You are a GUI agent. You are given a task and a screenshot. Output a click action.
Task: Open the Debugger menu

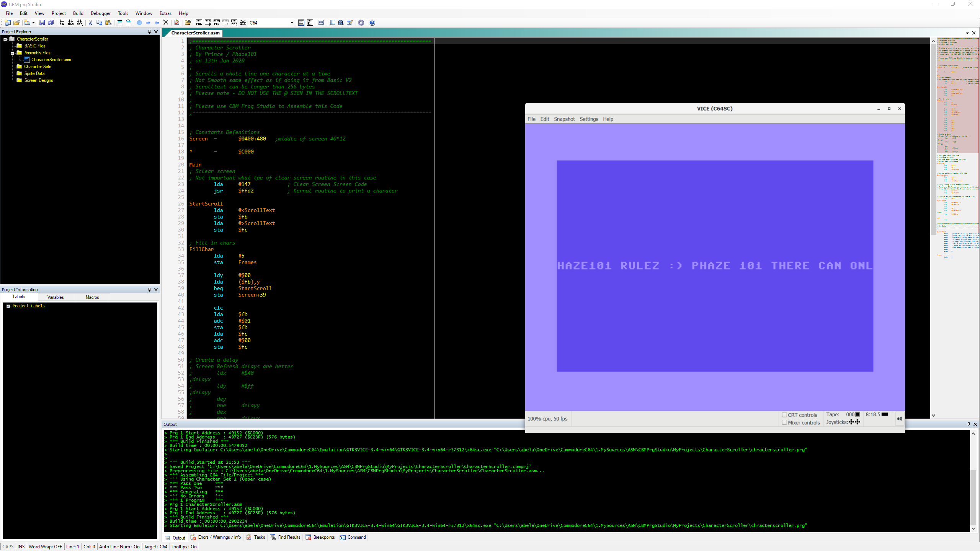[x=100, y=13]
